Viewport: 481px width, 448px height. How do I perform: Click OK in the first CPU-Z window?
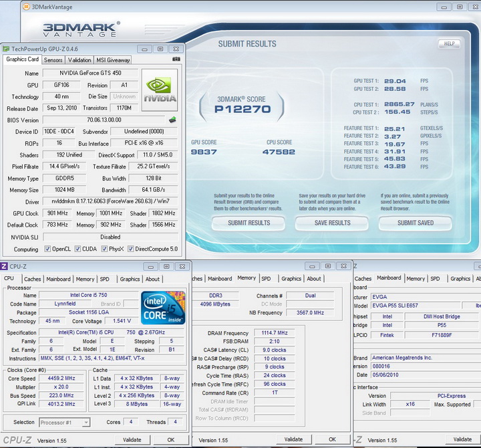coord(171,440)
